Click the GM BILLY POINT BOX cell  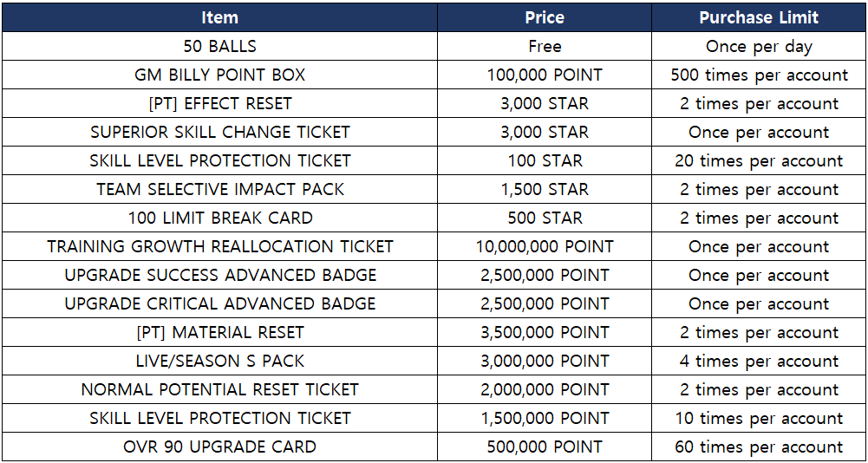tap(219, 75)
